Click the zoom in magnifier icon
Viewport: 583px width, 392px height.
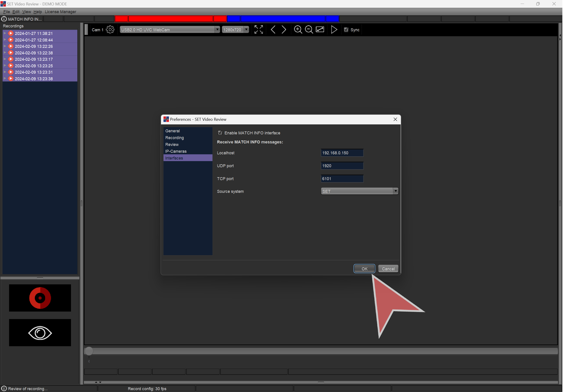click(298, 29)
